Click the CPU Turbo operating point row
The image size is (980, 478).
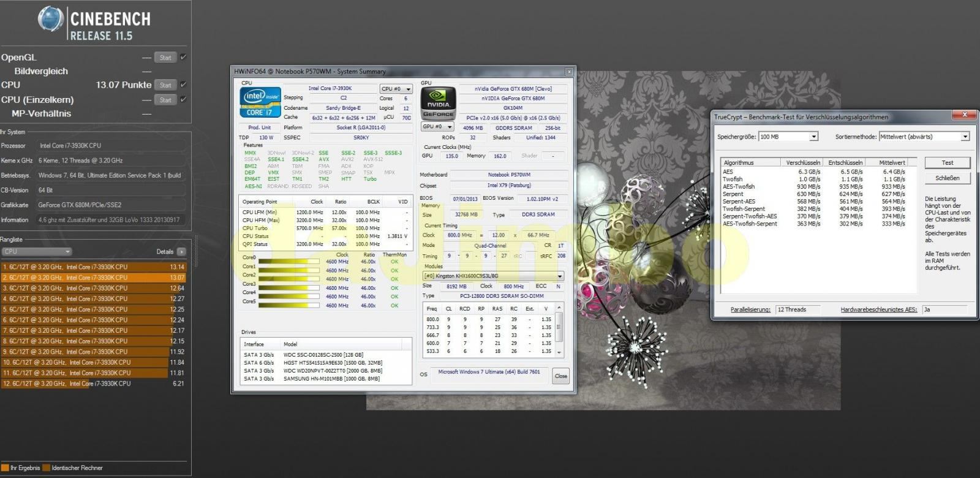click(325, 228)
